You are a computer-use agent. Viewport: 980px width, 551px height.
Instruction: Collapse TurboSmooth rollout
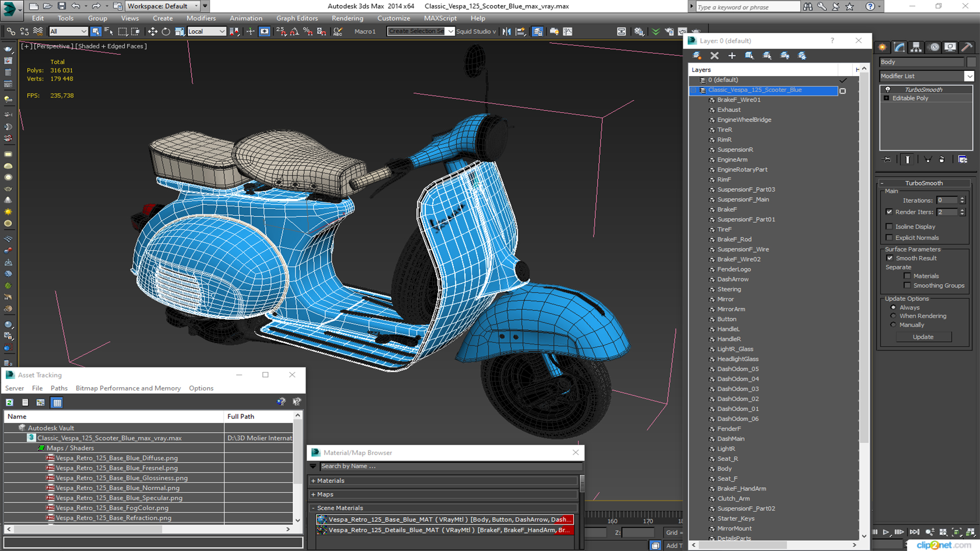coord(924,183)
